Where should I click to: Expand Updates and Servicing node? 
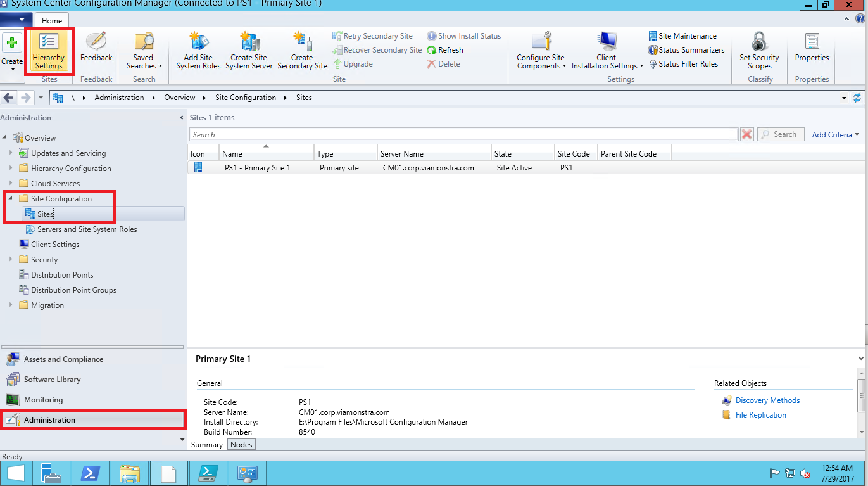pyautogui.click(x=11, y=153)
